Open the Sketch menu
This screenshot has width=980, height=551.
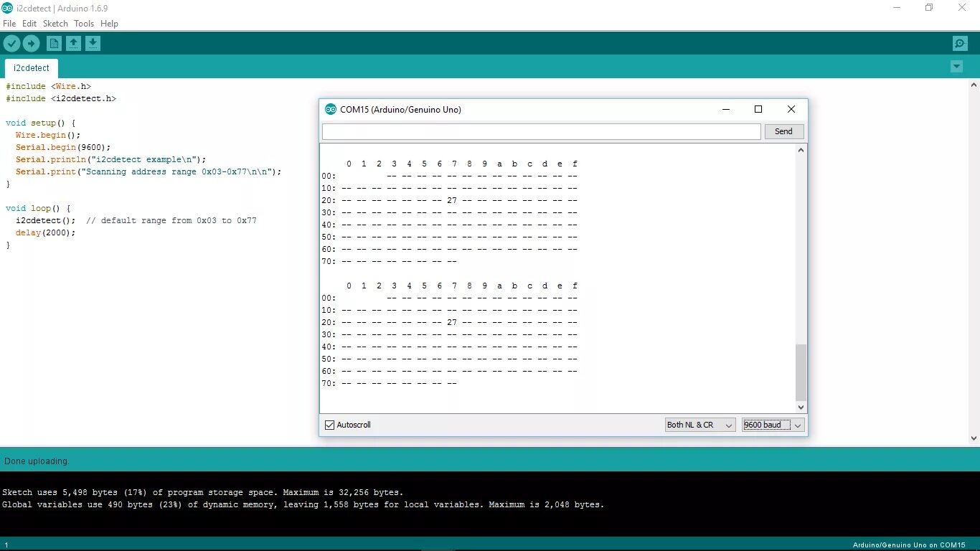(x=55, y=24)
